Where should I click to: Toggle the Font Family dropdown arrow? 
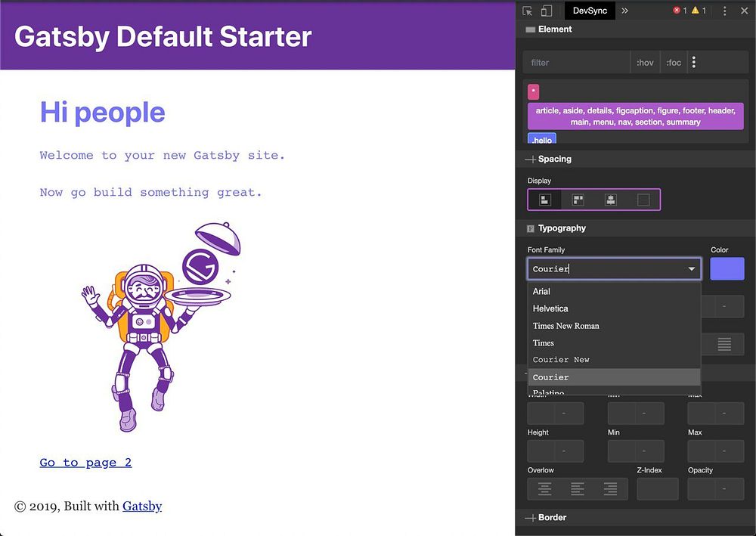(692, 269)
